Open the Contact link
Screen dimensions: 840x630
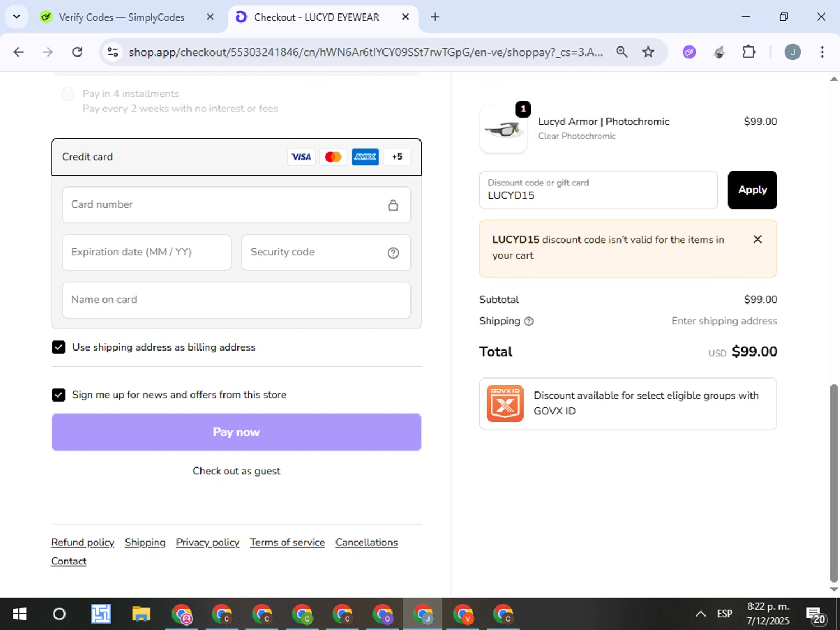[69, 561]
